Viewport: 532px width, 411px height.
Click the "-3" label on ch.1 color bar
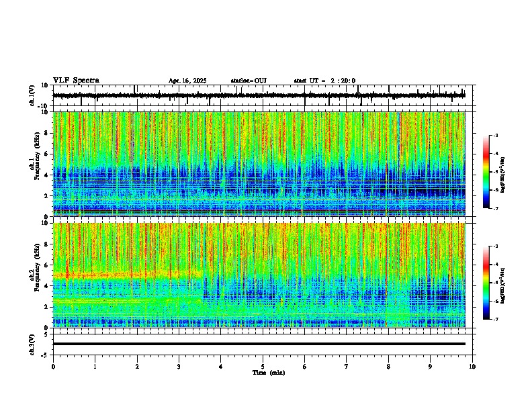(x=496, y=135)
